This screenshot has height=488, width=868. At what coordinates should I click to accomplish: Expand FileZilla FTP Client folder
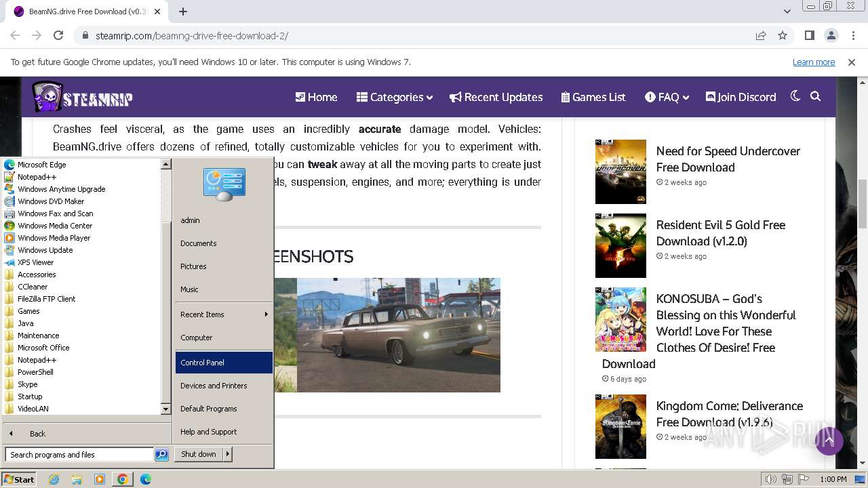pyautogui.click(x=46, y=299)
